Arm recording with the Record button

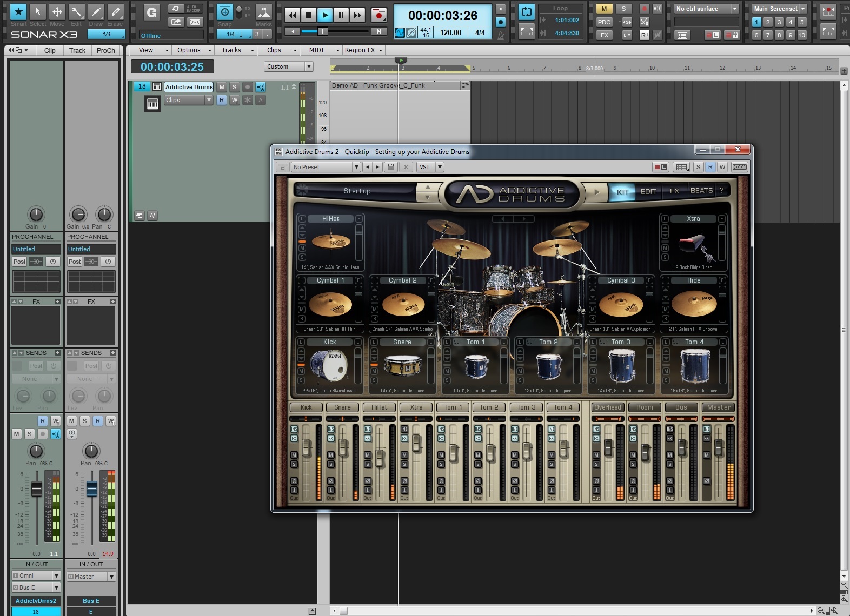point(379,15)
